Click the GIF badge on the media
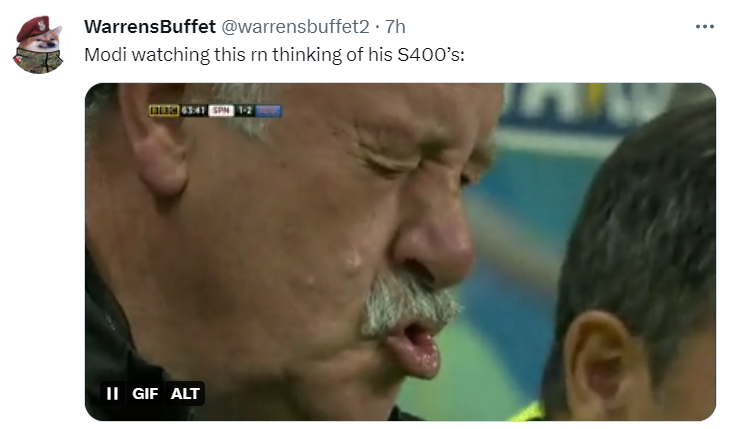 (x=145, y=394)
